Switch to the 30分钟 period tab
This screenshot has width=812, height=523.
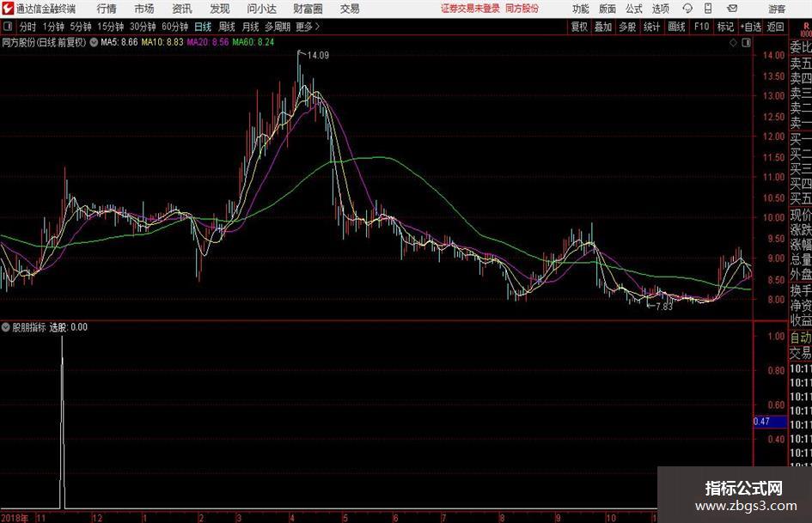coord(143,27)
